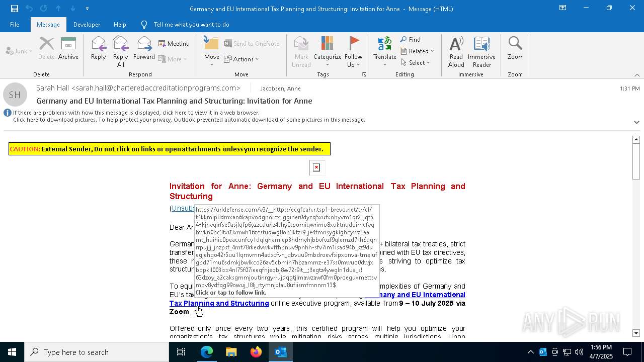Open the Select dropdown in Editing
The width and height of the screenshot is (644, 362).
[416, 63]
